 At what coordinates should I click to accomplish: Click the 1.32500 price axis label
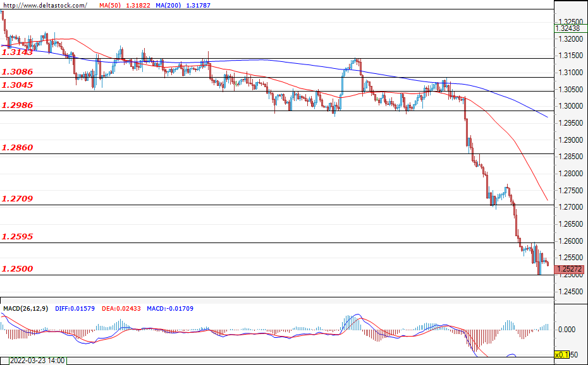571,21
